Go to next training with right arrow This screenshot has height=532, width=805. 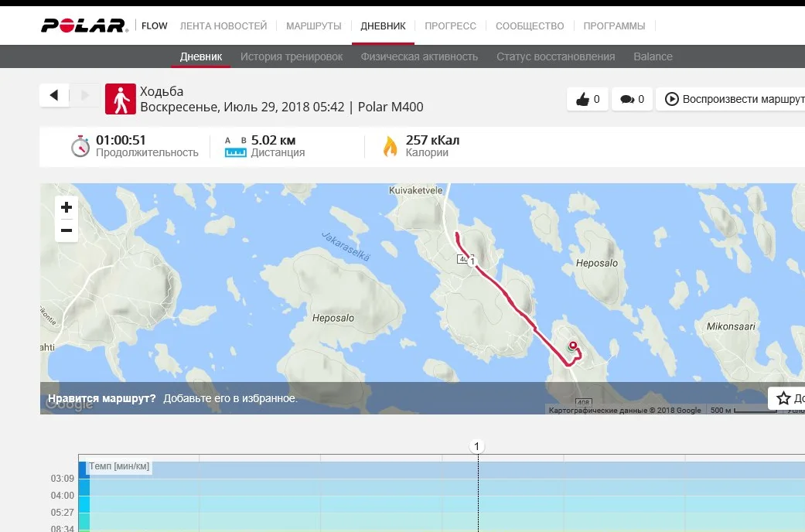pyautogui.click(x=85, y=95)
